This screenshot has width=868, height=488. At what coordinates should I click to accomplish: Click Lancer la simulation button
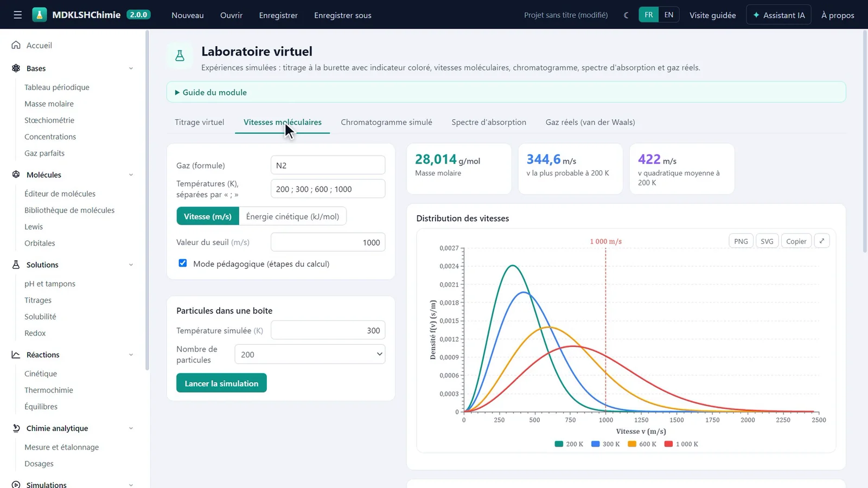(x=221, y=383)
